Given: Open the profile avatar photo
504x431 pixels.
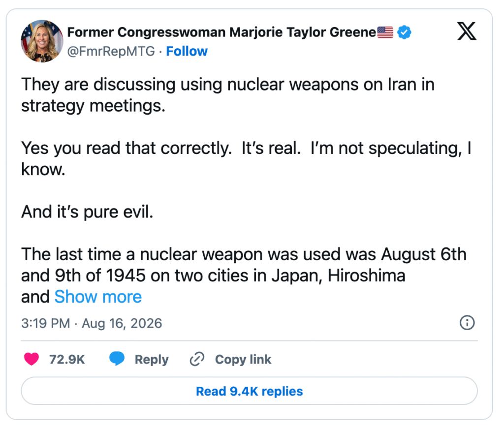Looking at the screenshot, I should click(x=42, y=41).
